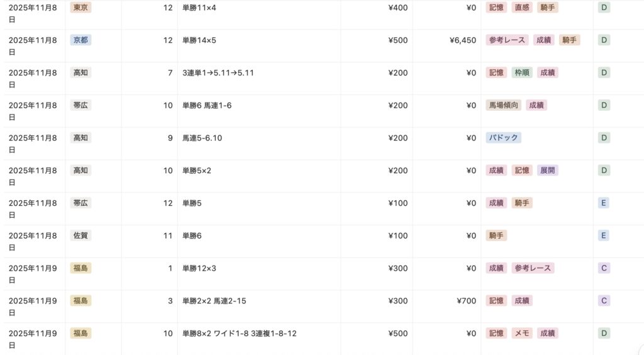Click the 東京 venue tag
Screen dimensions: 644x355
tap(80, 8)
